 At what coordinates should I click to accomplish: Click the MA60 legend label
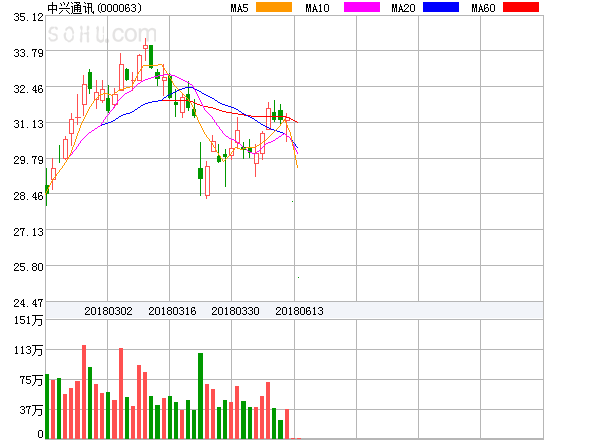483,8
